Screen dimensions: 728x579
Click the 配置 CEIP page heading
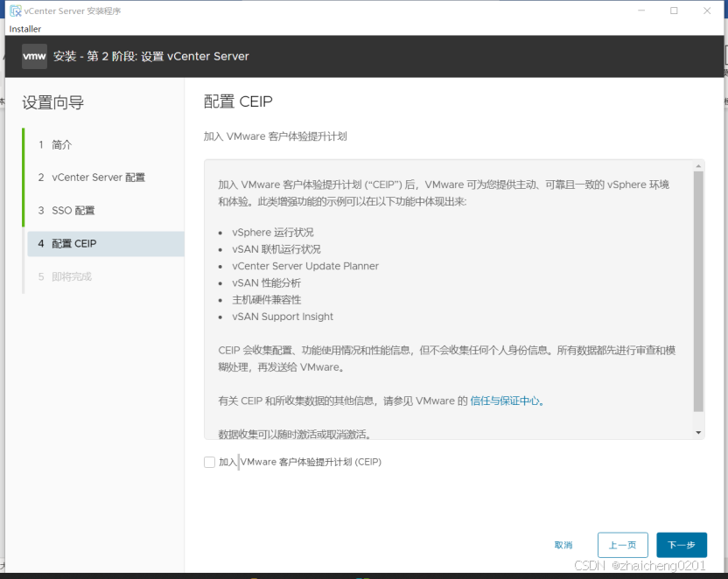(238, 101)
